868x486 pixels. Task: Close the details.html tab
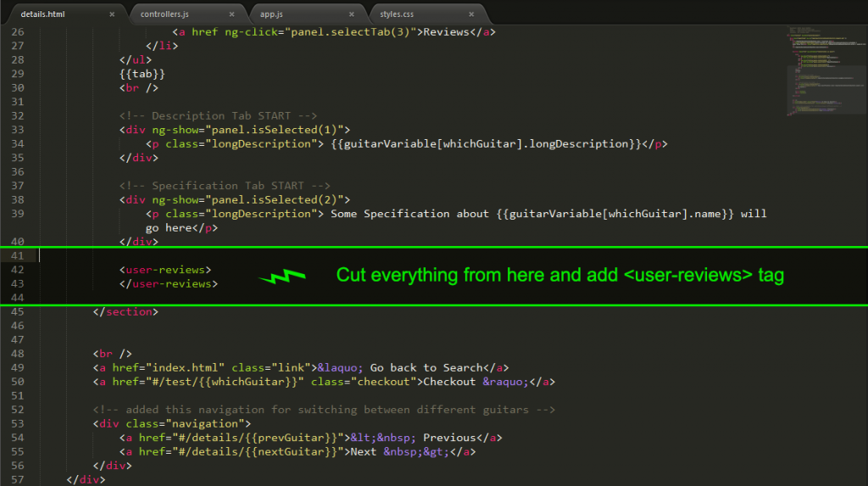tap(112, 14)
